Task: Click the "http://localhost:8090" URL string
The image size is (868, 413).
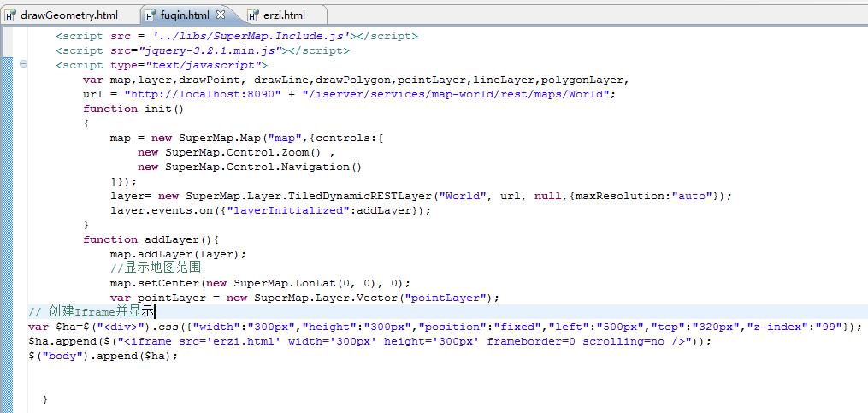Action: pos(203,94)
